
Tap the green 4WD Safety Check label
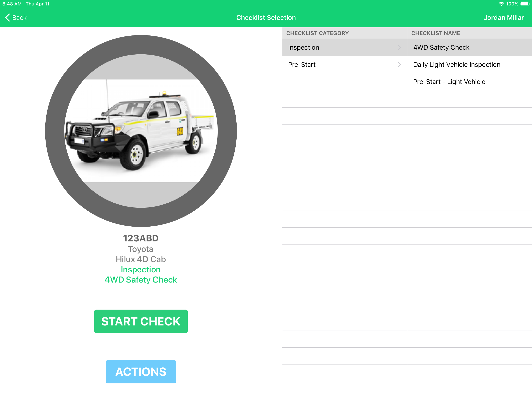141,280
